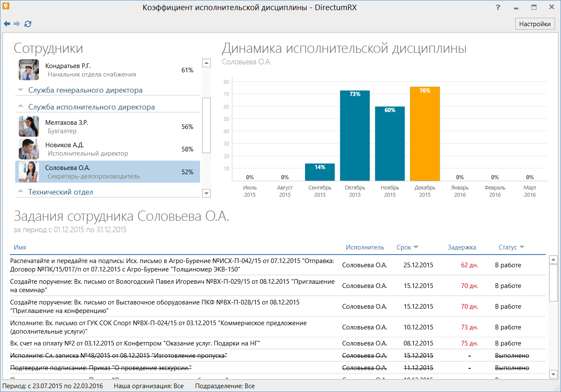Select employee Кондратьев Р.Г.
The height and width of the screenshot is (392, 561).
point(107,70)
